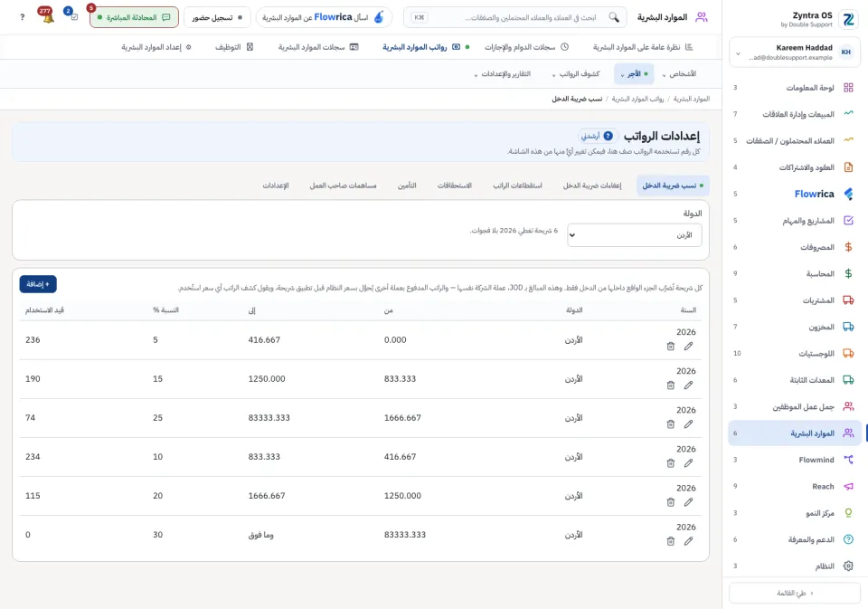Image resolution: width=868 pixels, height=609 pixels.
Task: Delete the 30 percent وما فوق bracket
Action: click(670, 541)
